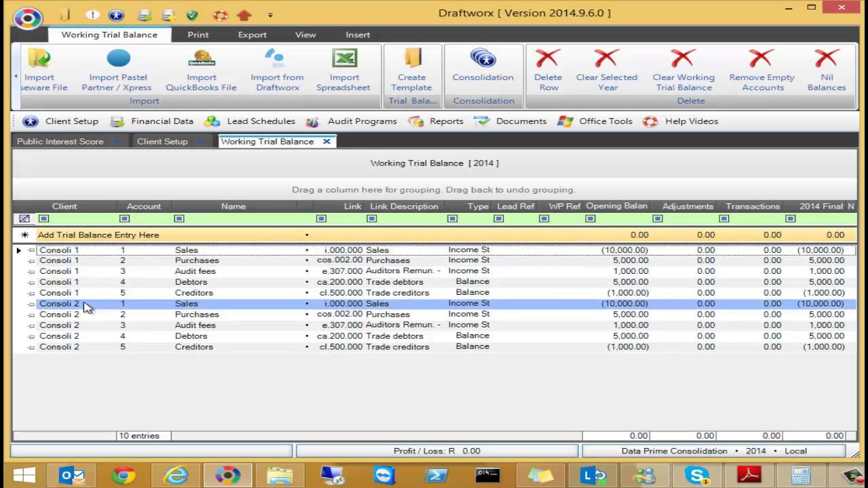Close the Working Trial Balance document tab
This screenshot has height=488, width=868.
point(326,142)
